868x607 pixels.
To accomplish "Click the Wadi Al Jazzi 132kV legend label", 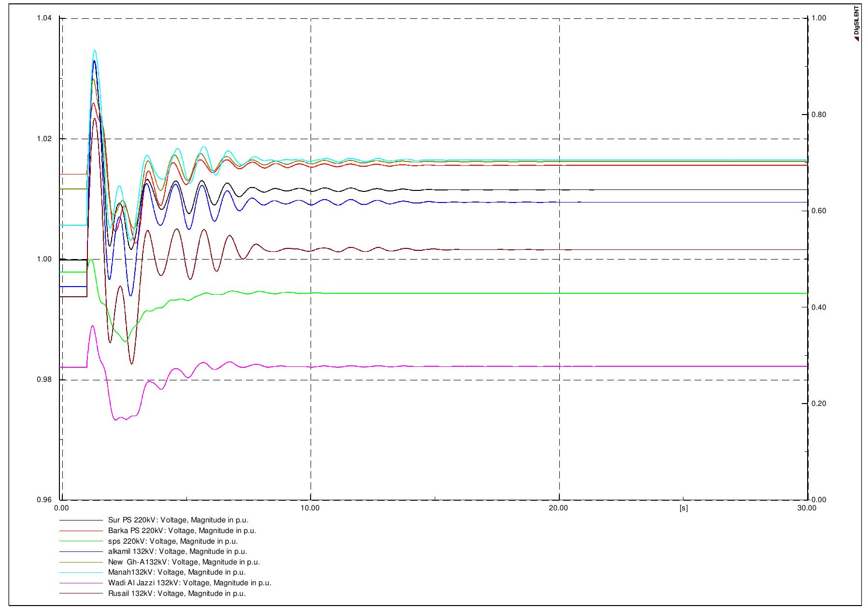I will tap(190, 583).
